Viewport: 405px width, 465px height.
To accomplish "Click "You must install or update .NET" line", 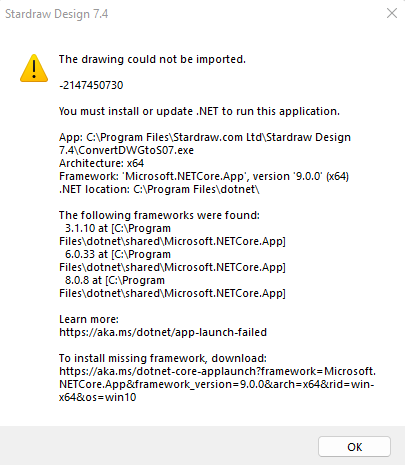I will (x=199, y=111).
